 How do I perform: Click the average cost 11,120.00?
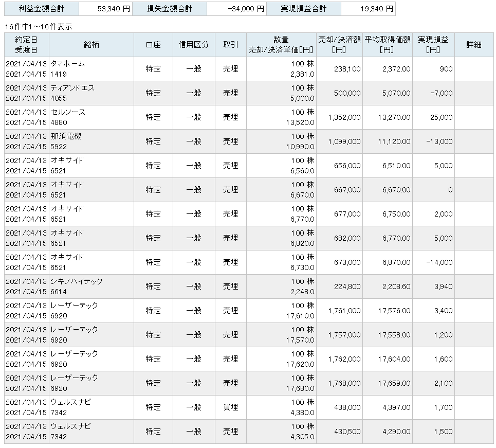(x=394, y=141)
